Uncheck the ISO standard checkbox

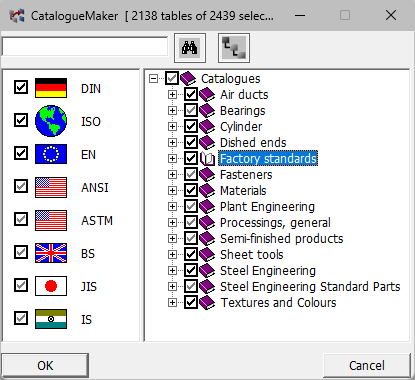coord(21,120)
